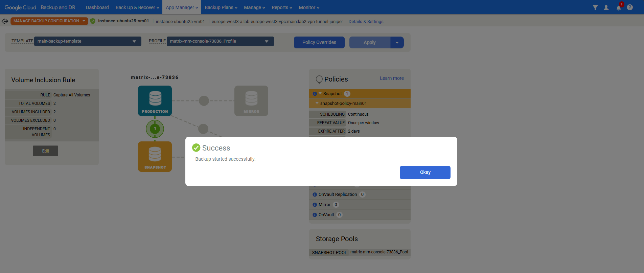Click the Apply button
This screenshot has width=644, height=273.
click(x=370, y=43)
